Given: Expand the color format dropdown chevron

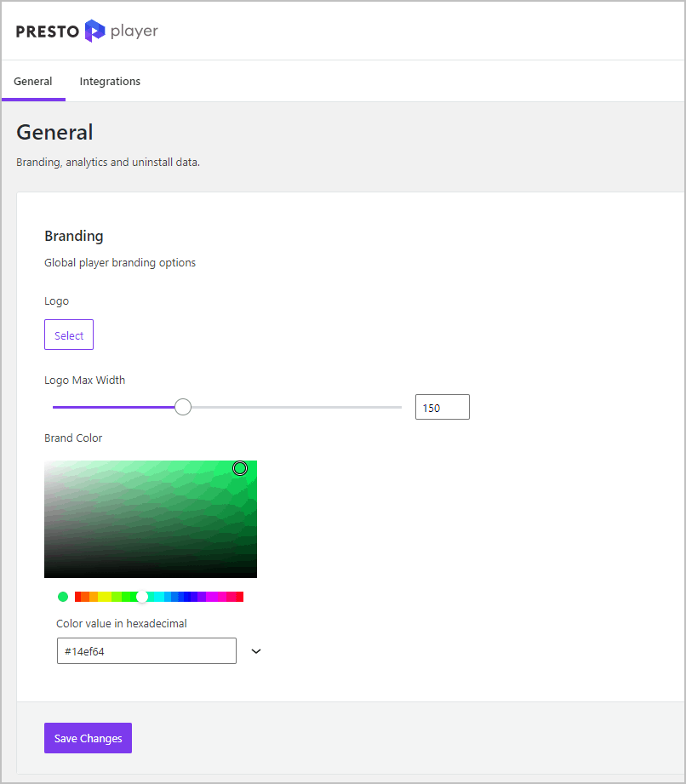Looking at the screenshot, I should tap(255, 650).
